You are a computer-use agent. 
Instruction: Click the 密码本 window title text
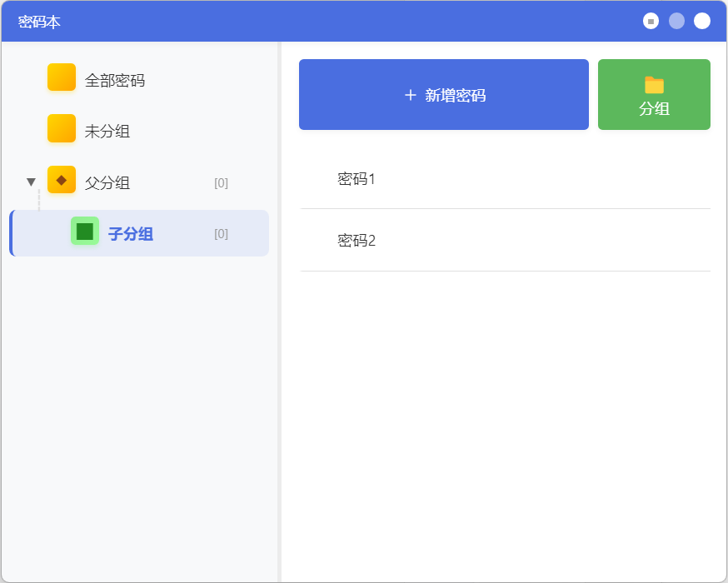(x=39, y=22)
